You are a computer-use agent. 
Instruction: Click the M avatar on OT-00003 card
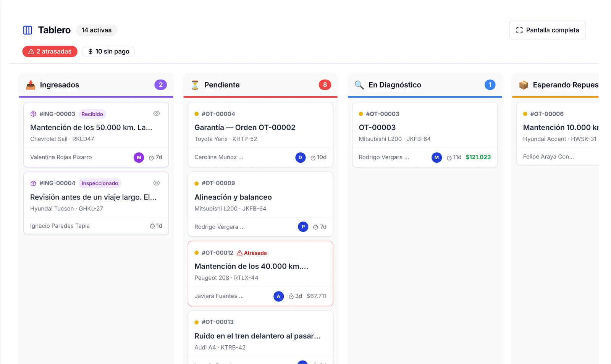pyautogui.click(x=436, y=157)
